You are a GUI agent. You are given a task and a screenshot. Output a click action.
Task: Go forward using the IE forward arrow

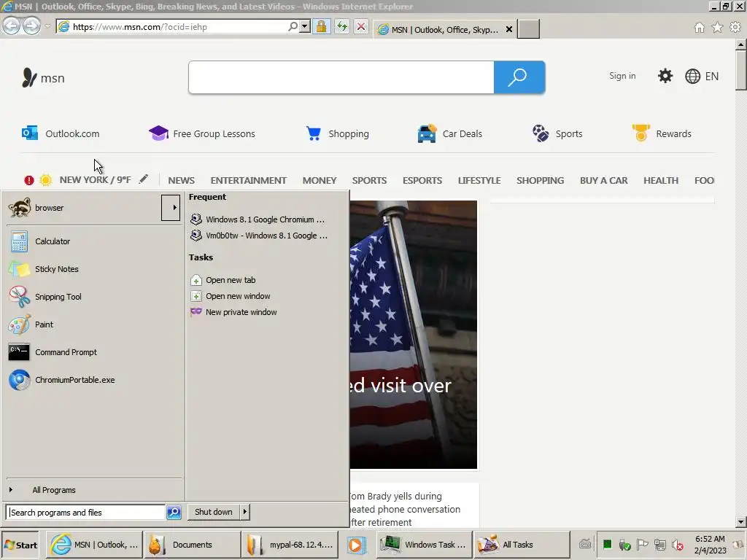[31, 26]
